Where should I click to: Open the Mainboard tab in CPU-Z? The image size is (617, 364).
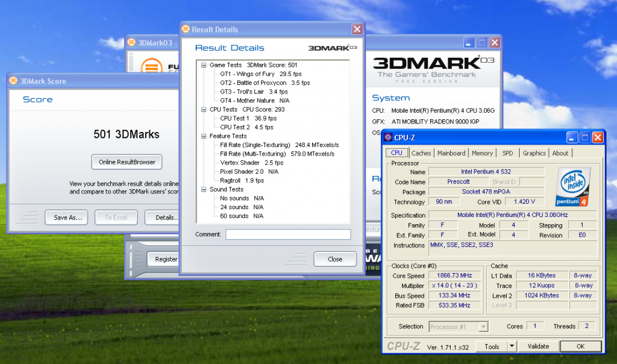coord(451,153)
